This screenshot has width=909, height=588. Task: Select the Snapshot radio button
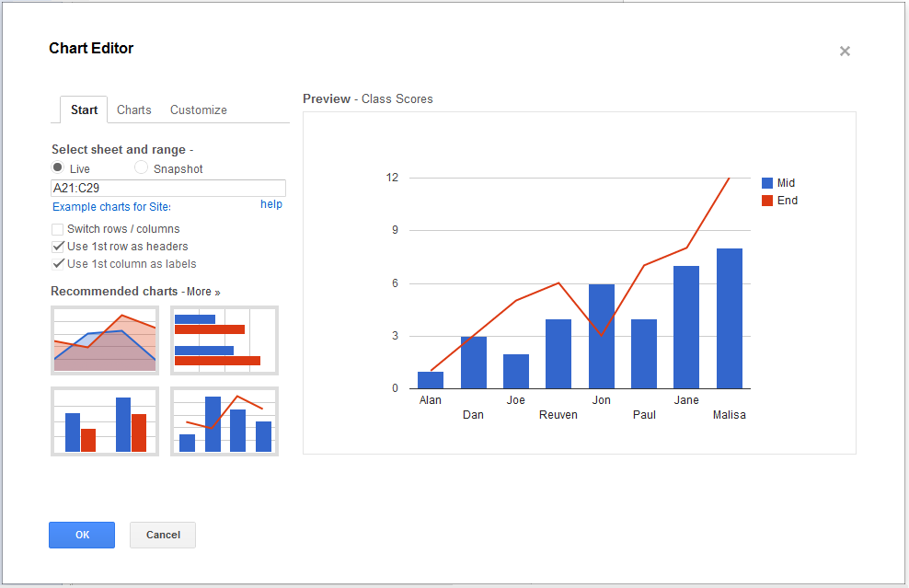coord(141,167)
